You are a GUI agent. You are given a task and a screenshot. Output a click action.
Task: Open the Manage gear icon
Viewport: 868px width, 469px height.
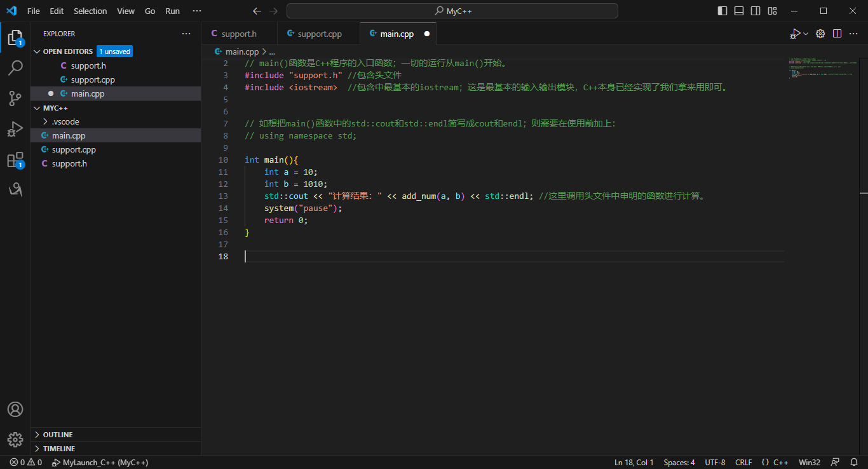15,439
